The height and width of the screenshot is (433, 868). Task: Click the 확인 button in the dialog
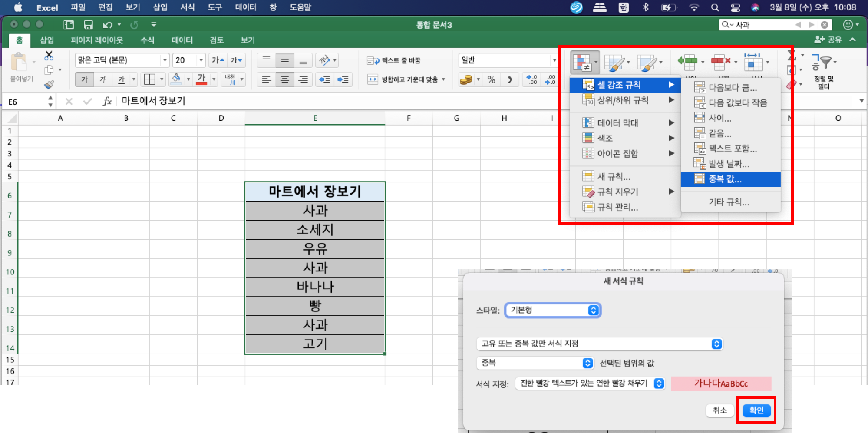click(756, 410)
